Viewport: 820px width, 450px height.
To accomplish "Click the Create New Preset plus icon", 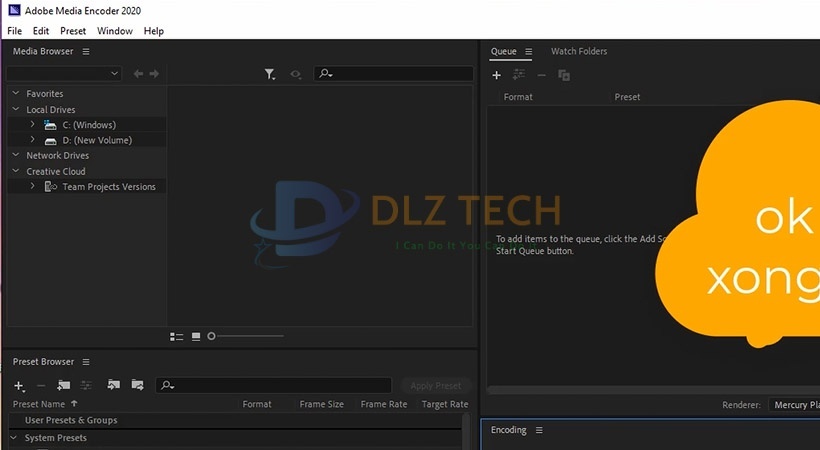I will tap(19, 386).
